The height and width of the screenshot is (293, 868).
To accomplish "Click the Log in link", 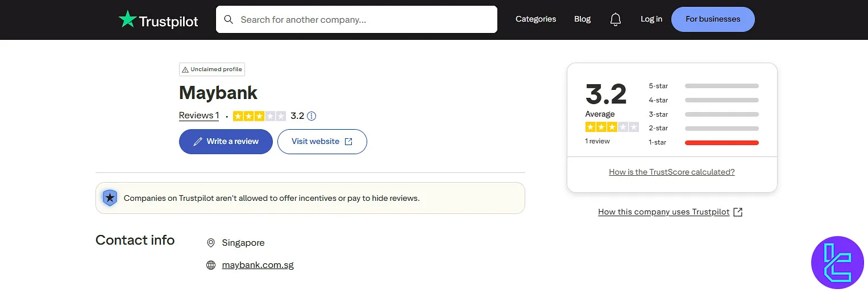I will (x=651, y=19).
